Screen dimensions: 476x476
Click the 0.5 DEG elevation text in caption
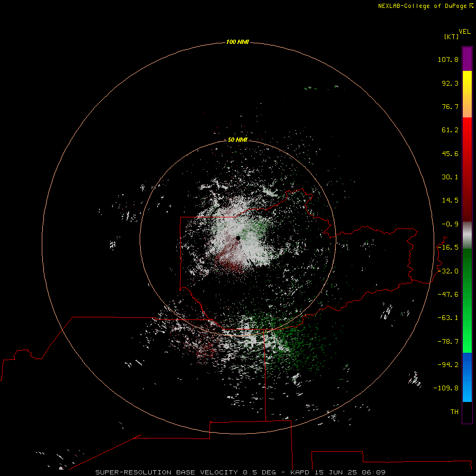(260, 472)
